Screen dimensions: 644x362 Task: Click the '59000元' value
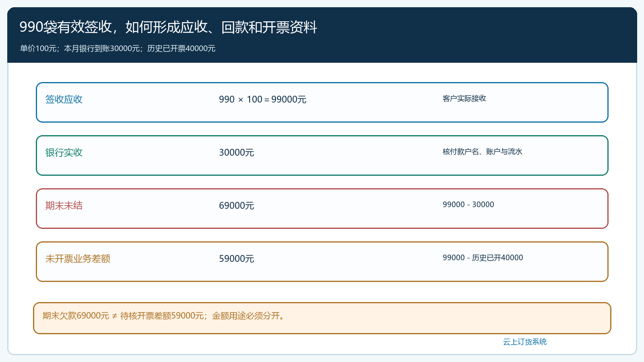[x=236, y=259]
